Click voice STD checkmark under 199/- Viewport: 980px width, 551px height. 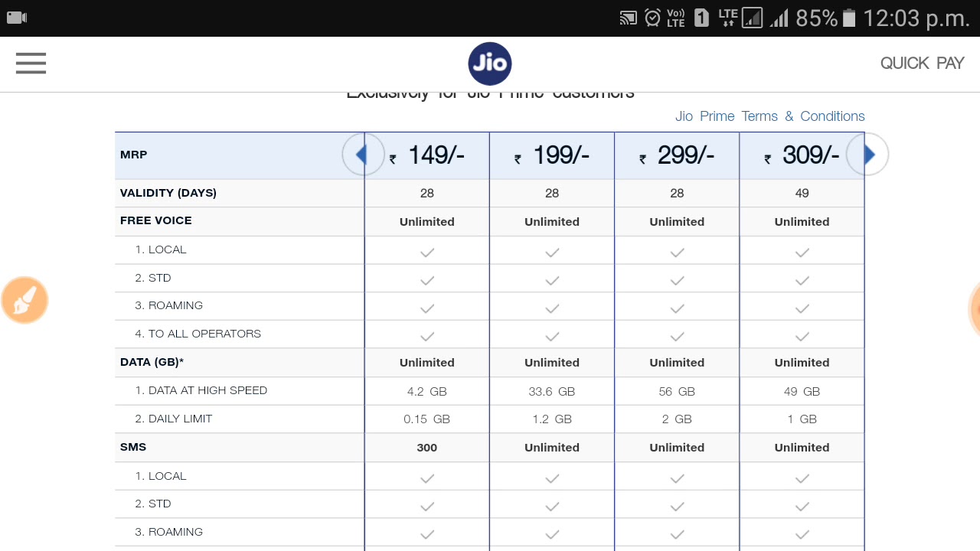point(552,280)
